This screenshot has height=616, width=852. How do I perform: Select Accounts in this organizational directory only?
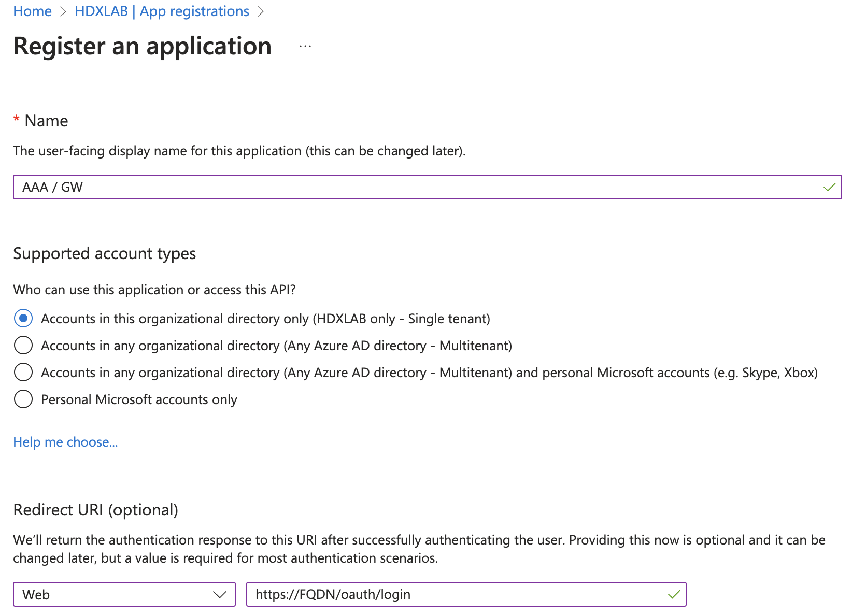click(23, 319)
